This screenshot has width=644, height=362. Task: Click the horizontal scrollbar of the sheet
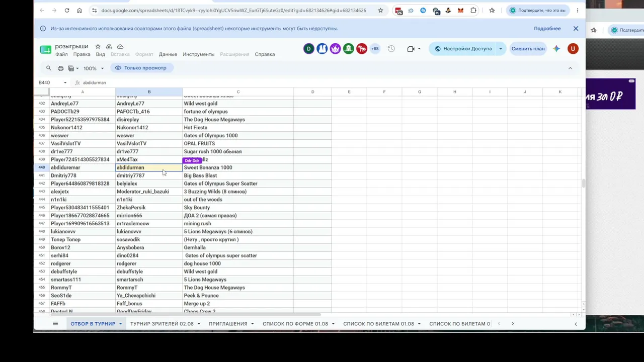click(x=185, y=315)
